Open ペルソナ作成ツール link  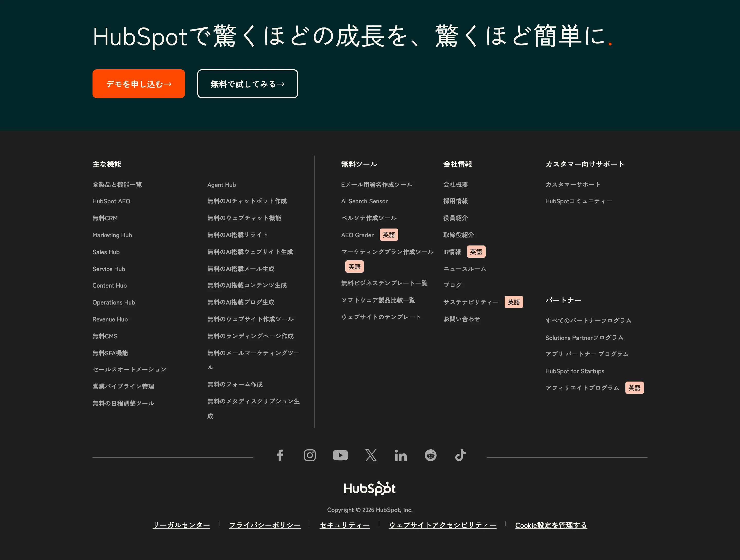[x=369, y=218]
